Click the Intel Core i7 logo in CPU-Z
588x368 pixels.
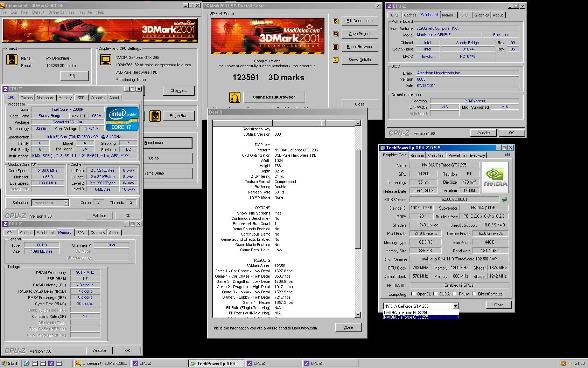122,119
